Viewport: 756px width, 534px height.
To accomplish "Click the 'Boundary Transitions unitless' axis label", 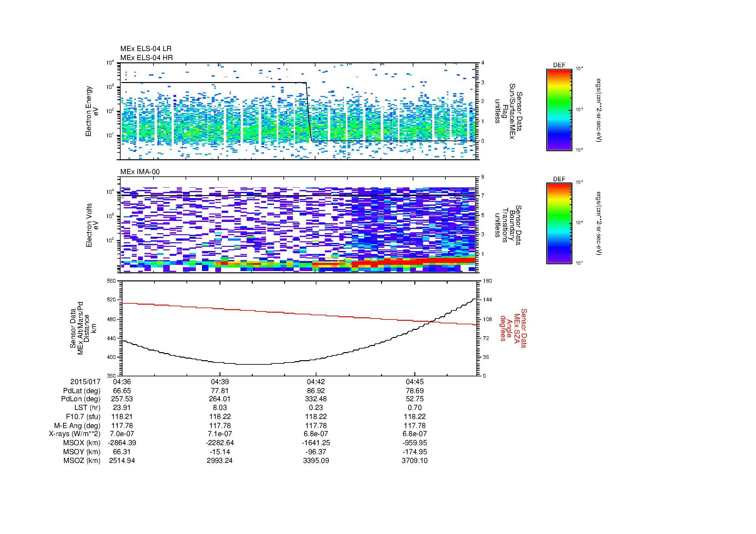I will pyautogui.click(x=509, y=225).
